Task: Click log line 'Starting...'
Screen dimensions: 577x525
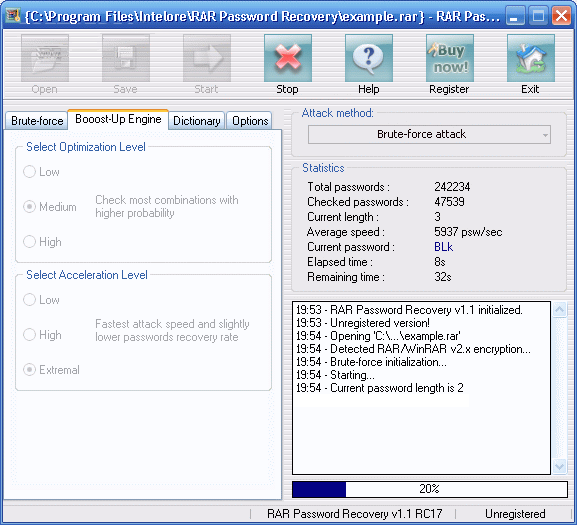Action: click(x=335, y=375)
